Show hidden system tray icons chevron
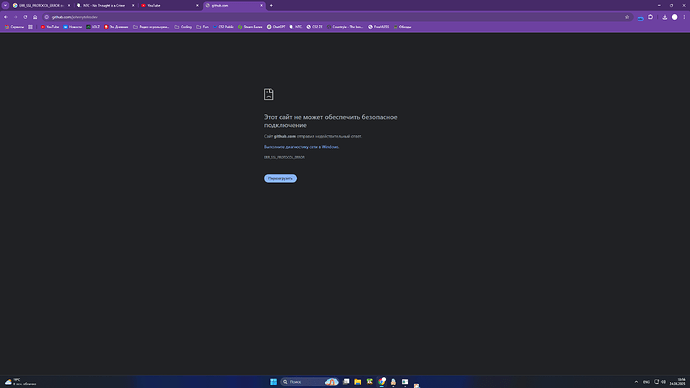 coord(636,382)
